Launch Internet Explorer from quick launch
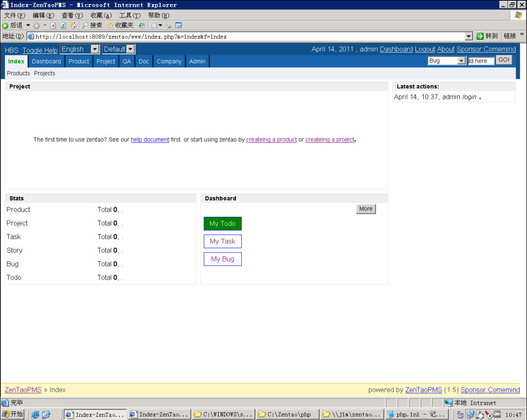Viewport: 527px width, 420px height. pos(35,415)
